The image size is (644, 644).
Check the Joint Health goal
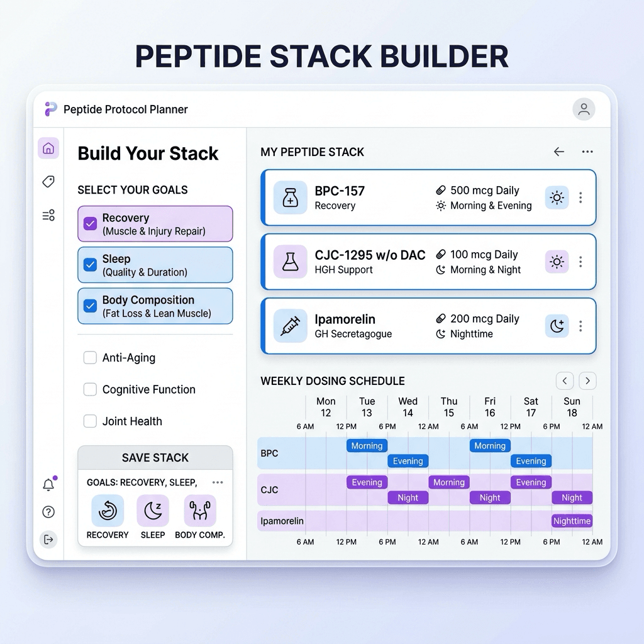click(89, 421)
